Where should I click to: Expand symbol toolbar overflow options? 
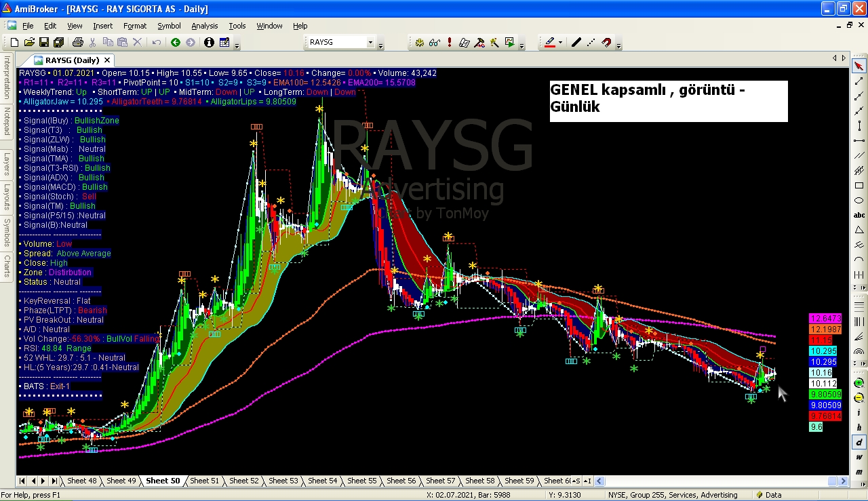[x=380, y=45]
